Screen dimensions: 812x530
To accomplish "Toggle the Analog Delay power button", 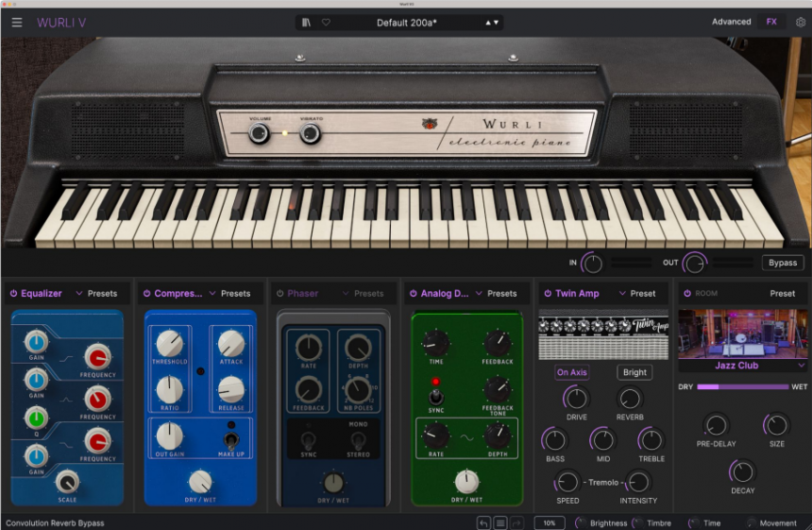I will tap(414, 293).
